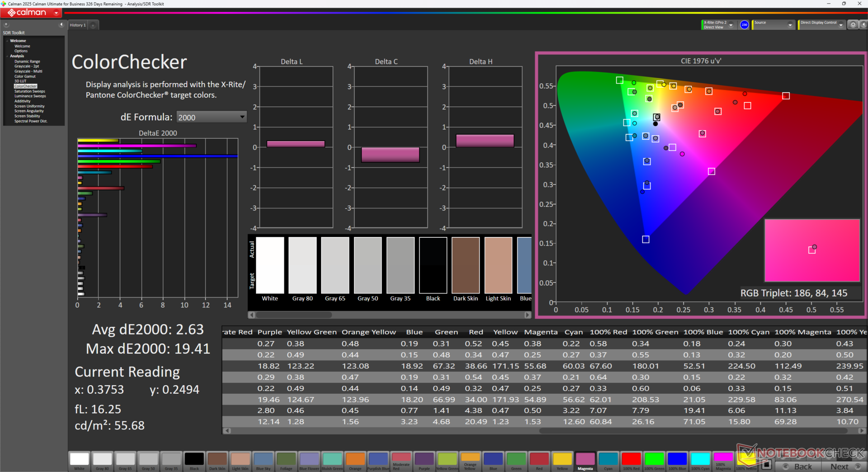Click the blue 230 meter indicator
Image resolution: width=868 pixels, height=472 pixels.
pyautogui.click(x=744, y=25)
